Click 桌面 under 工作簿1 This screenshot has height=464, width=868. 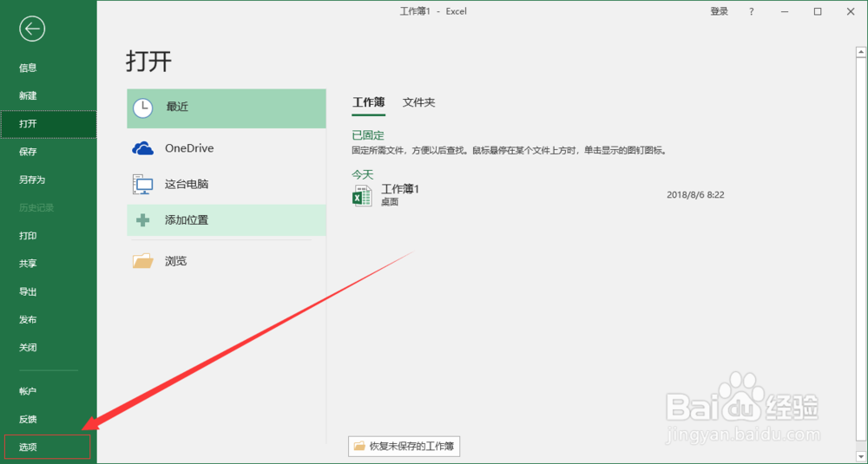pos(390,202)
